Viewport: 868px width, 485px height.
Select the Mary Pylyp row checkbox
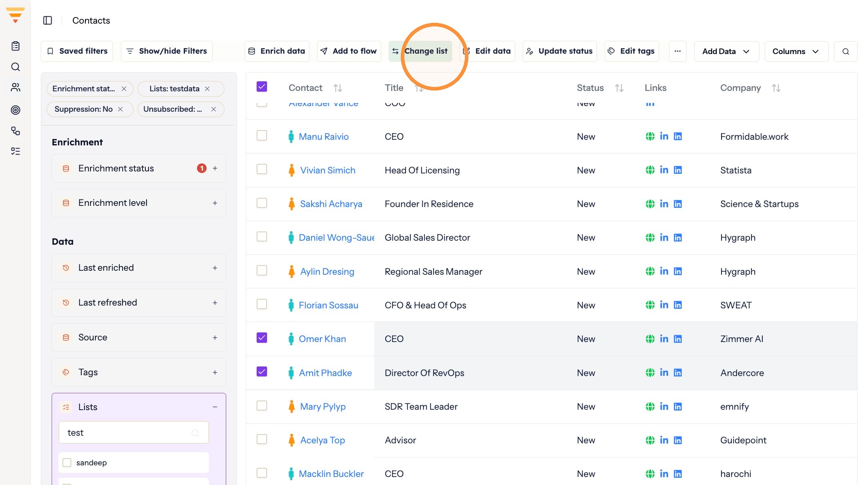(262, 405)
